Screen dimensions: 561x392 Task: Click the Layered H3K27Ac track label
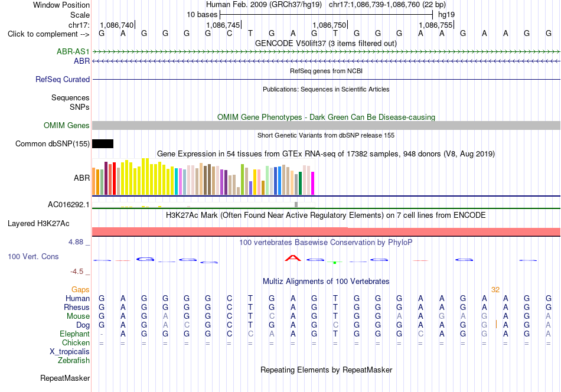click(x=38, y=224)
